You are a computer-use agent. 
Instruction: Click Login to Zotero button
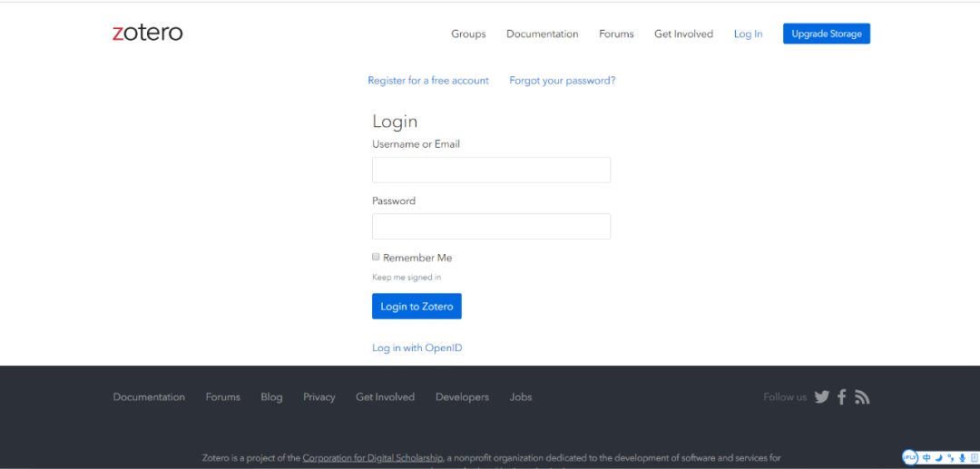pyautogui.click(x=416, y=306)
